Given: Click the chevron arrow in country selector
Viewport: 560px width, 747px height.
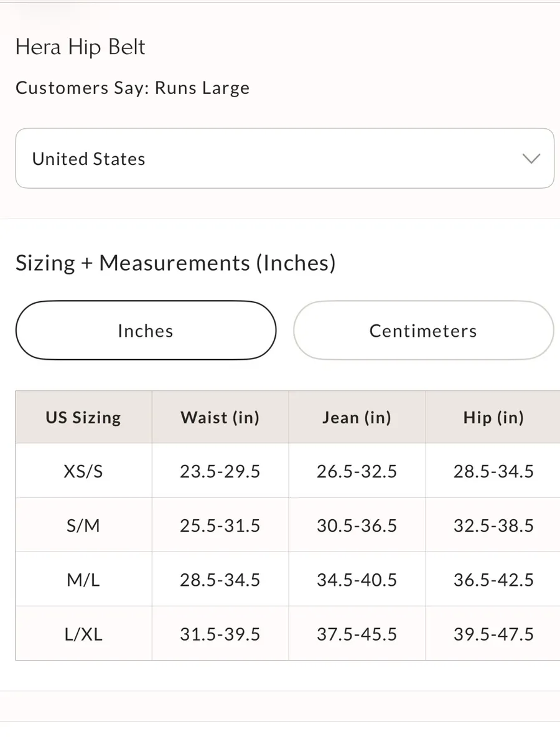Looking at the screenshot, I should tap(531, 159).
